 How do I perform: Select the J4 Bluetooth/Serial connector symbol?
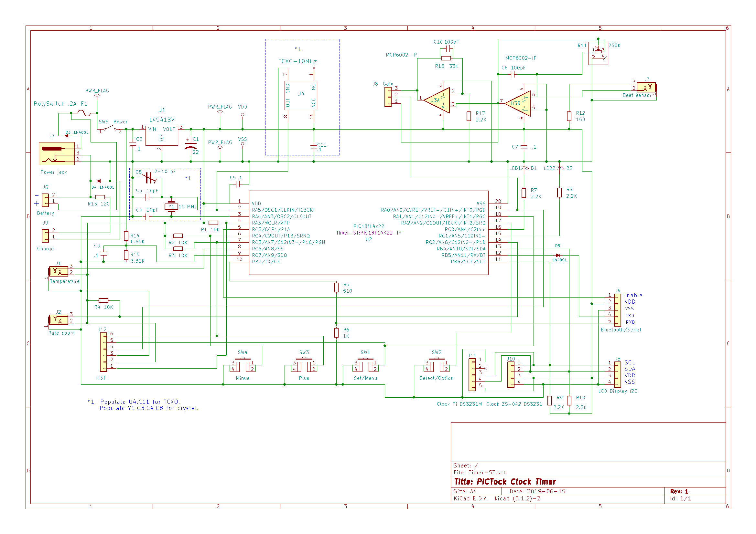[x=618, y=310]
